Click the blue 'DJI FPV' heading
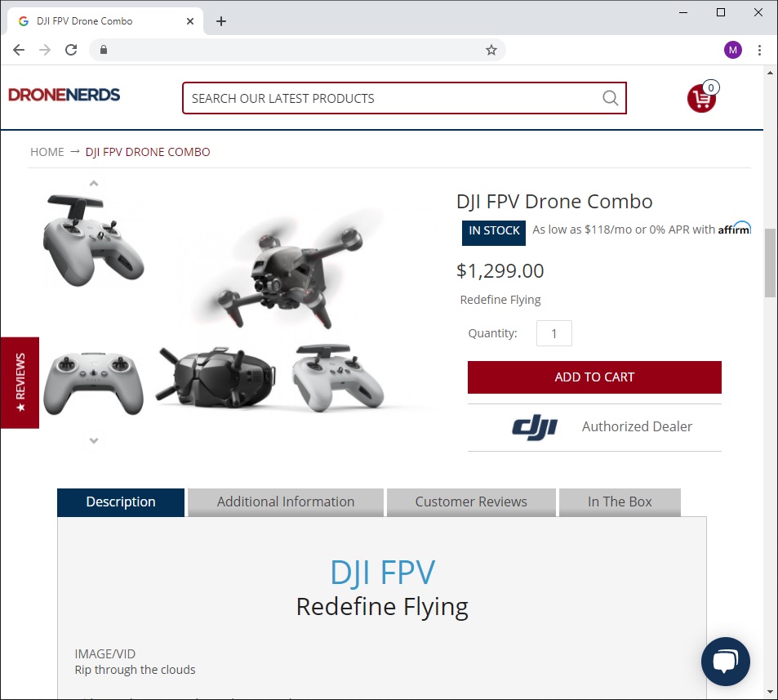This screenshot has height=700, width=778. click(383, 573)
